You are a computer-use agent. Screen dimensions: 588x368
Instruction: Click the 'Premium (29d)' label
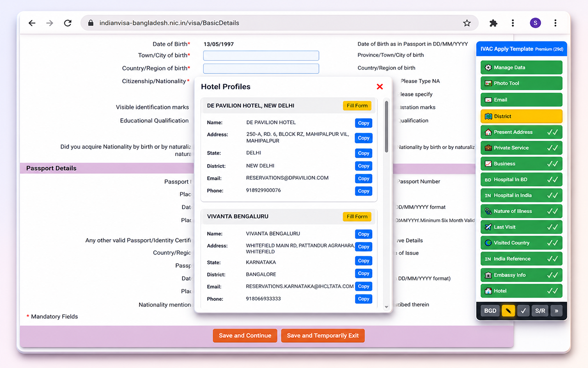(549, 49)
